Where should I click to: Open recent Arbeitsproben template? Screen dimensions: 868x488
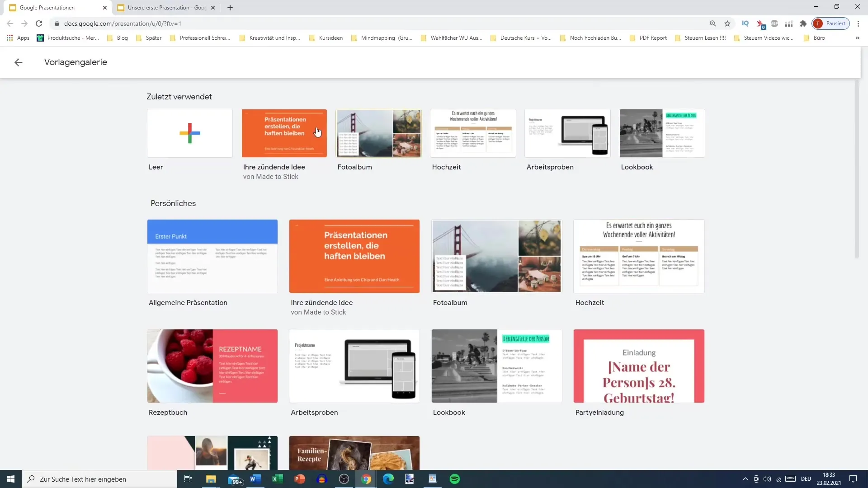click(x=568, y=133)
